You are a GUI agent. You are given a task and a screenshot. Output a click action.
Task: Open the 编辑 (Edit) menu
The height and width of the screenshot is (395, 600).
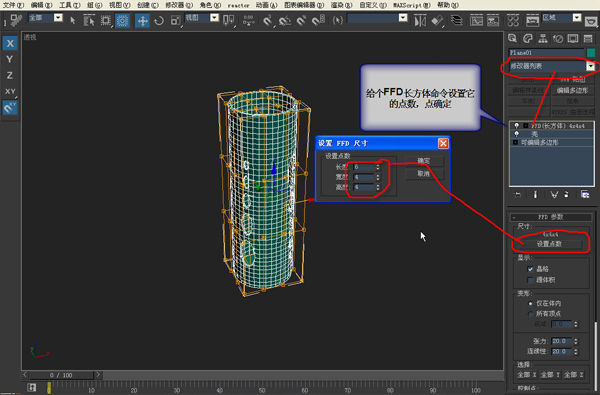(41, 5)
